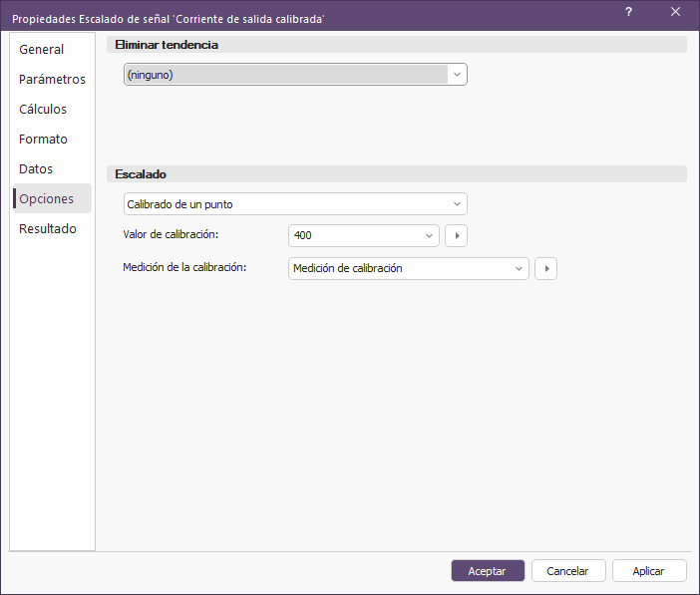Expand the Valor de calibración dropdown arrow

[x=429, y=236]
